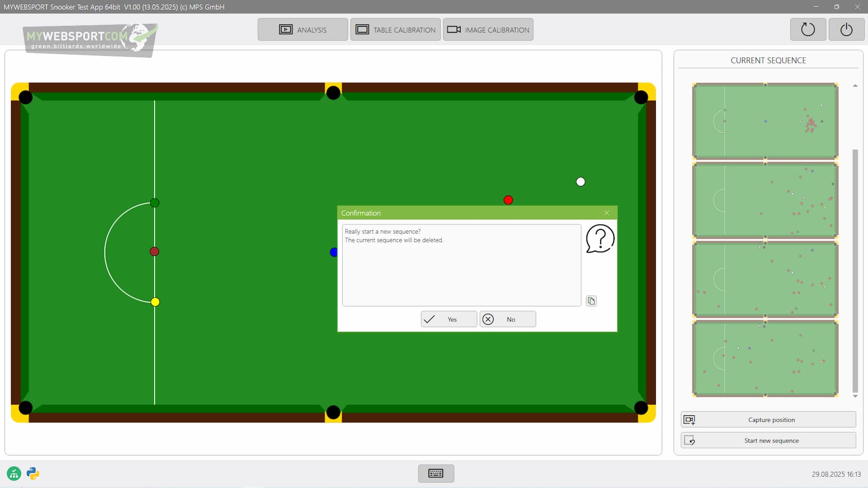Close the Confirmation dialog
The height and width of the screenshot is (488, 868).
pos(607,213)
